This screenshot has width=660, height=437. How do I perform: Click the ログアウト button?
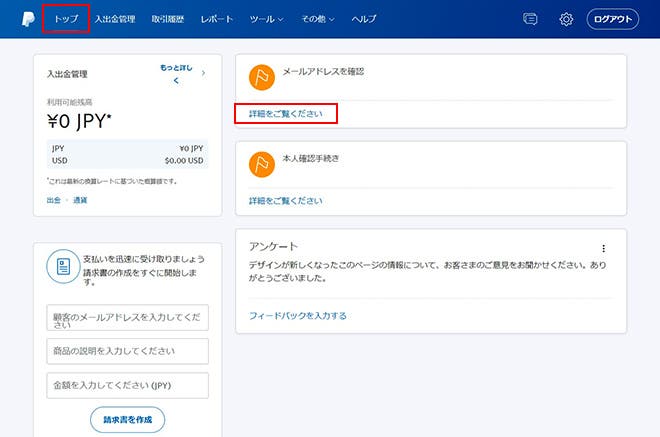[x=613, y=19]
